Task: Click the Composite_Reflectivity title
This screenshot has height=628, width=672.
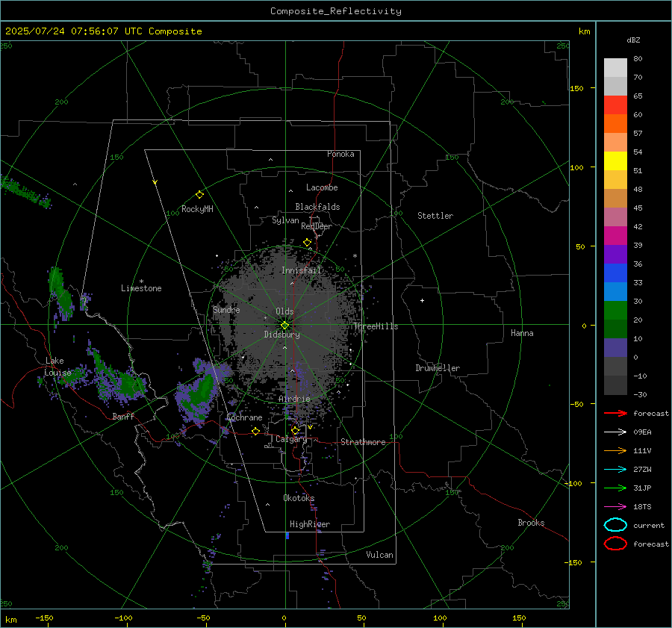Action: point(336,11)
